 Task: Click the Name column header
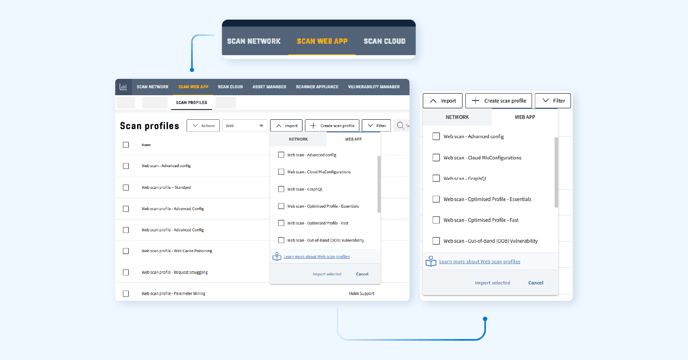(x=146, y=145)
